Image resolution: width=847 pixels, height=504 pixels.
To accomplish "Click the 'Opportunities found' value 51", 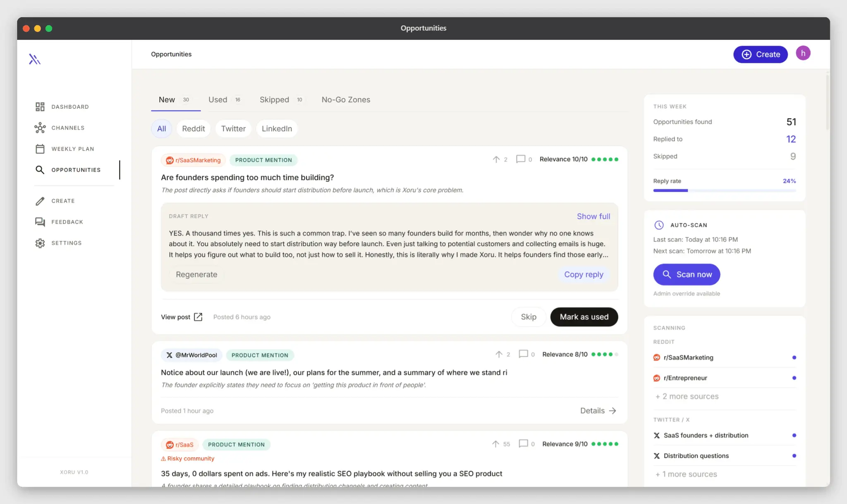I will click(791, 122).
